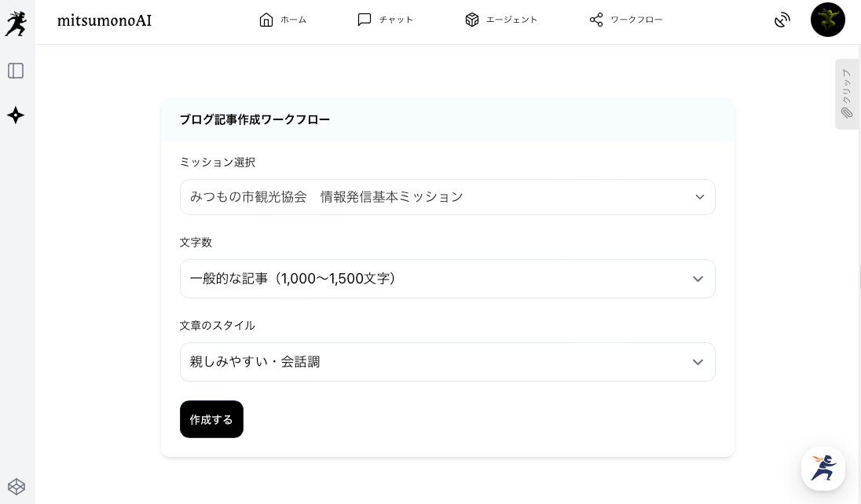This screenshot has height=504, width=861.
Task: Click the four-point sparkle icon
Action: [16, 115]
